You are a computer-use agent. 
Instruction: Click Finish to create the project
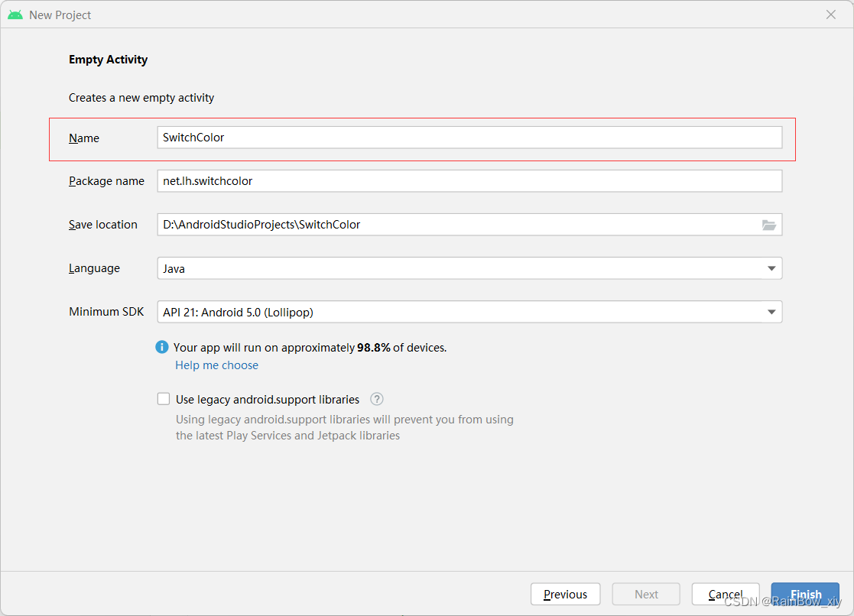point(805,594)
